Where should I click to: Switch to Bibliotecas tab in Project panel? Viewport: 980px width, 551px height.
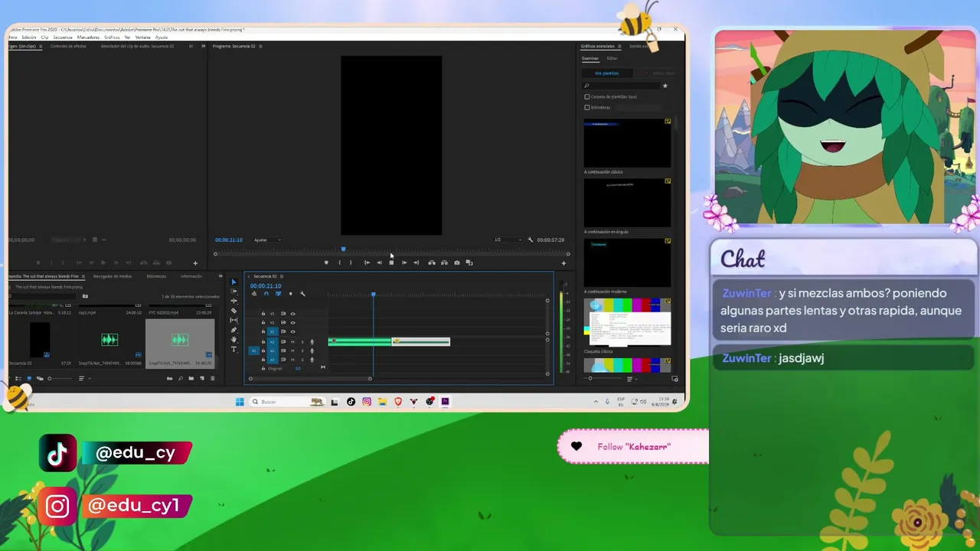156,276
